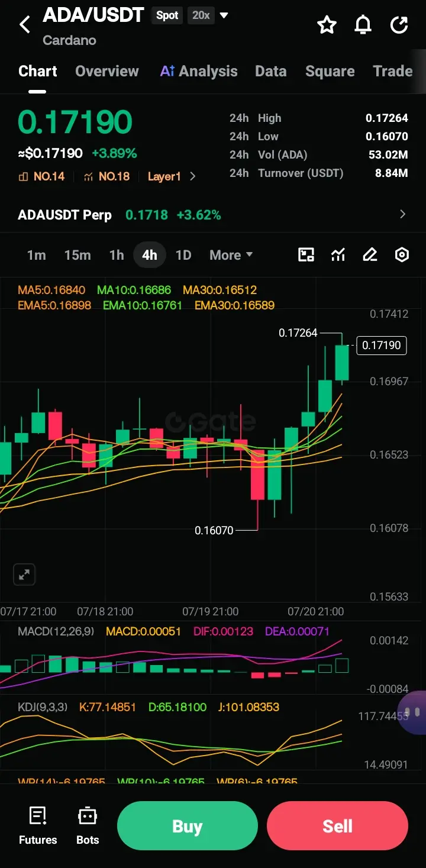Tap the EMA30:0.16589 indicator value
This screenshot has height=868, width=426.
click(x=234, y=305)
